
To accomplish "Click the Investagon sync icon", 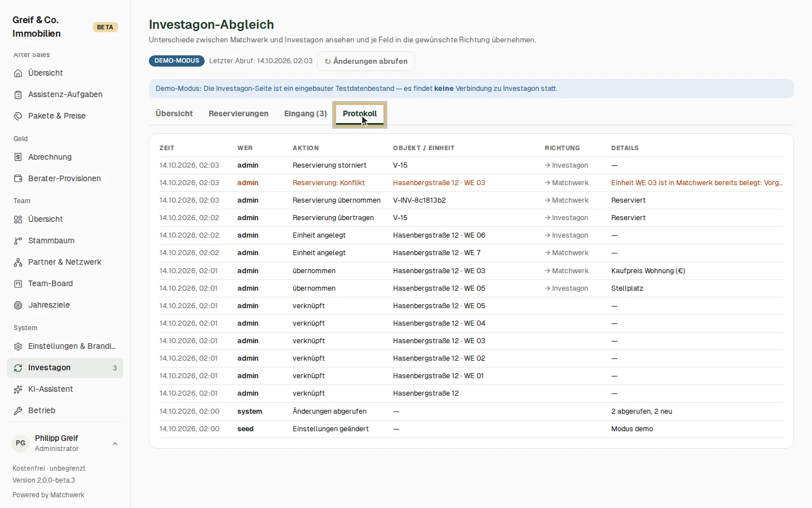I will pyautogui.click(x=18, y=368).
